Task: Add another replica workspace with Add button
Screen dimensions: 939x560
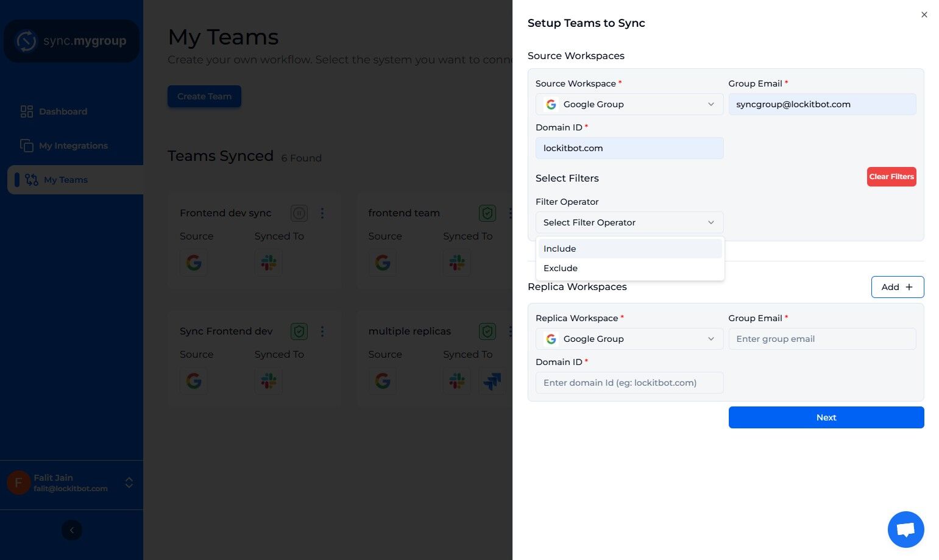Action: [898, 287]
